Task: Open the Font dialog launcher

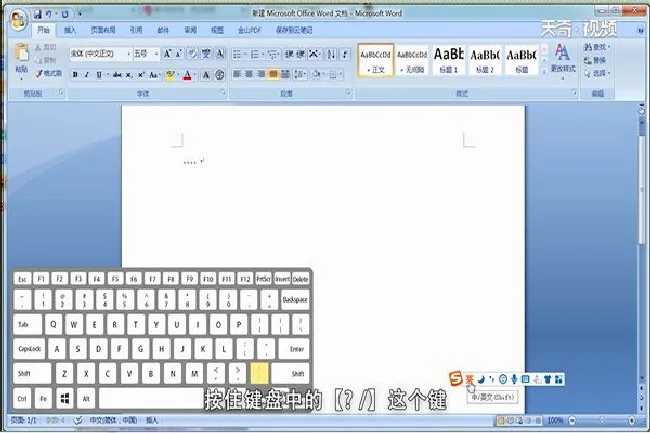Action: [223, 92]
